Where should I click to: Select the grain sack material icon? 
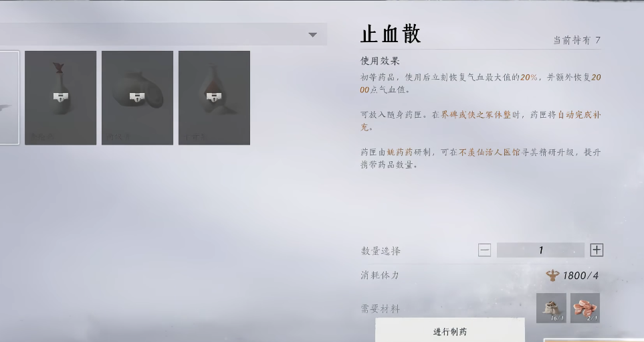tap(551, 308)
